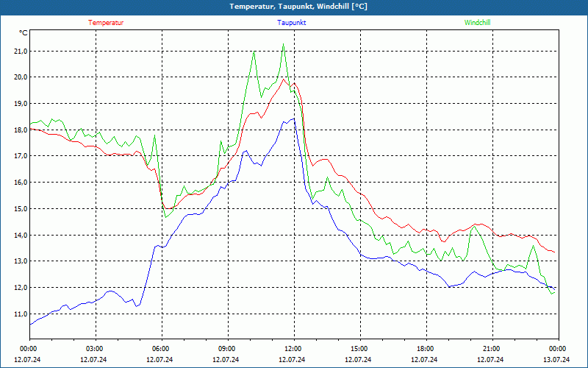The width and height of the screenshot is (588, 368).
Task: Click the 17,0 y-axis value
Action: click(x=21, y=156)
